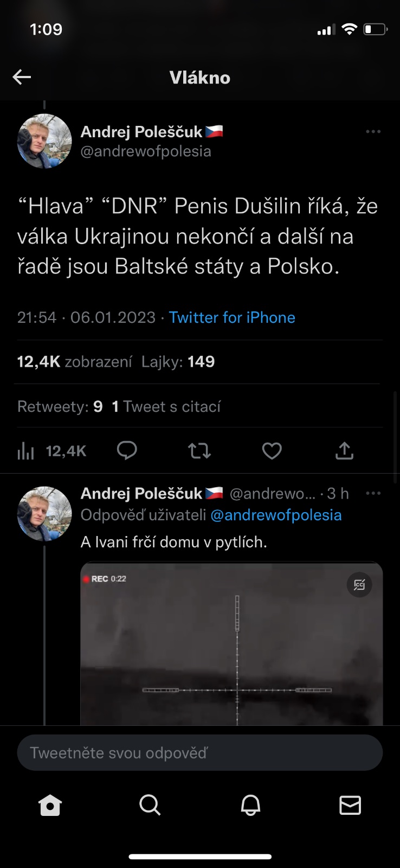400x868 pixels.
Task: Open the Notifications bell tab
Action: click(250, 806)
